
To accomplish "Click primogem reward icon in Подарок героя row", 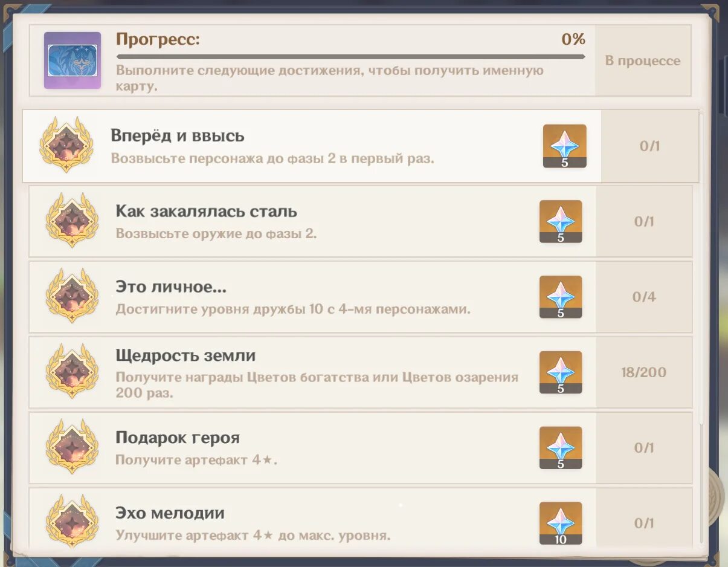I will (x=561, y=448).
